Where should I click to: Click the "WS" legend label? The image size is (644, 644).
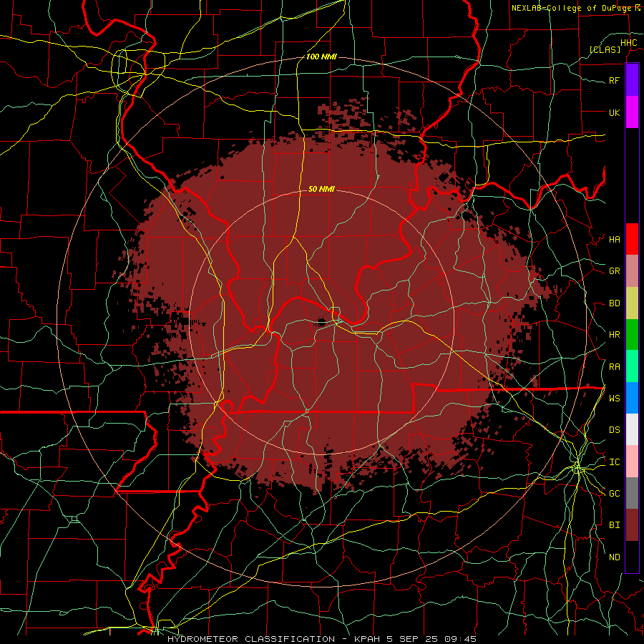614,399
